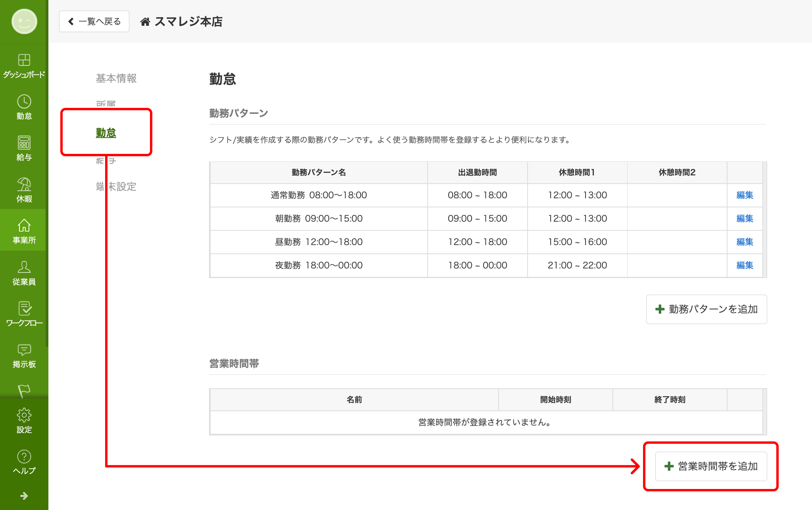812x510 pixels.
Task: Select the partially hidden 所属 menu item
Action: pyautogui.click(x=106, y=104)
